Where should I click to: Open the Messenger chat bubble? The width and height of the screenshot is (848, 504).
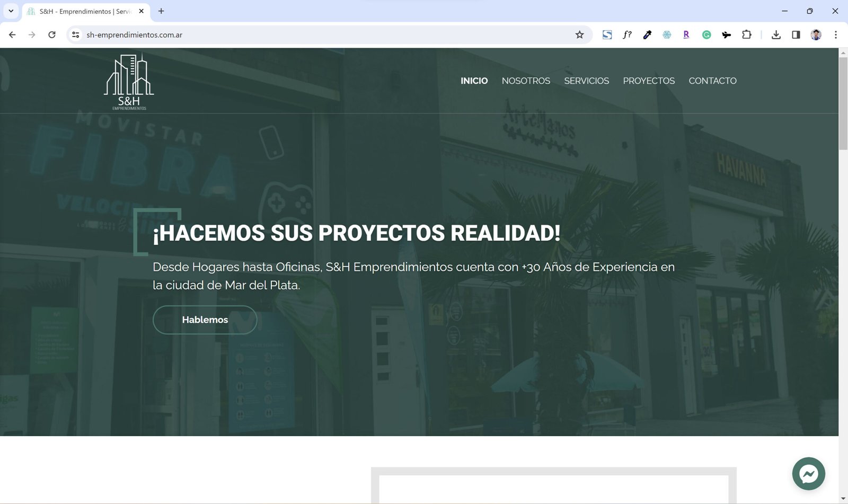coord(808,473)
